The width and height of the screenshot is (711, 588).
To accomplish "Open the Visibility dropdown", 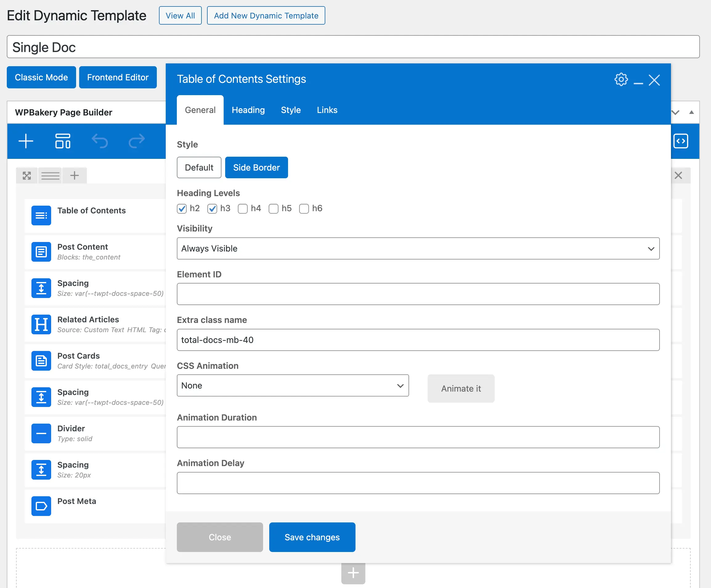I will pyautogui.click(x=418, y=249).
